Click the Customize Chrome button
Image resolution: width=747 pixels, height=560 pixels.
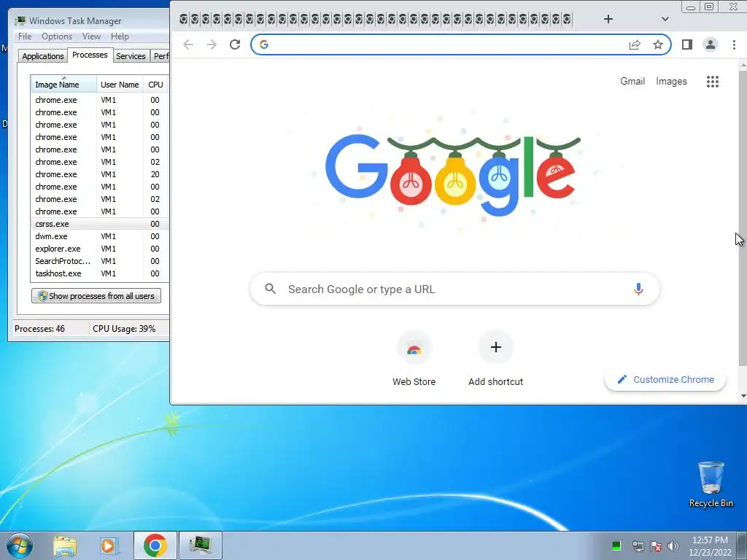[665, 379]
